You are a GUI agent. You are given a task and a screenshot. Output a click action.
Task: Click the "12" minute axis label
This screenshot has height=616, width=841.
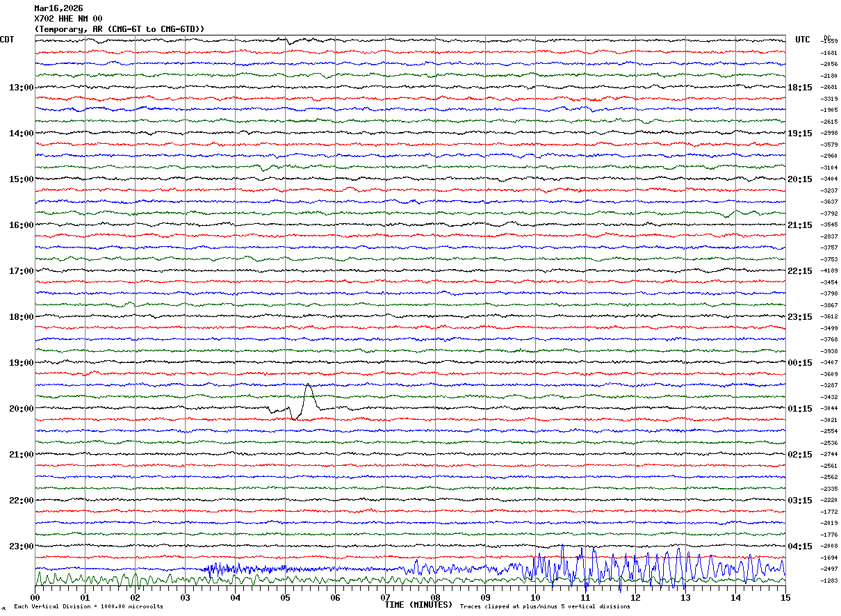point(636,598)
